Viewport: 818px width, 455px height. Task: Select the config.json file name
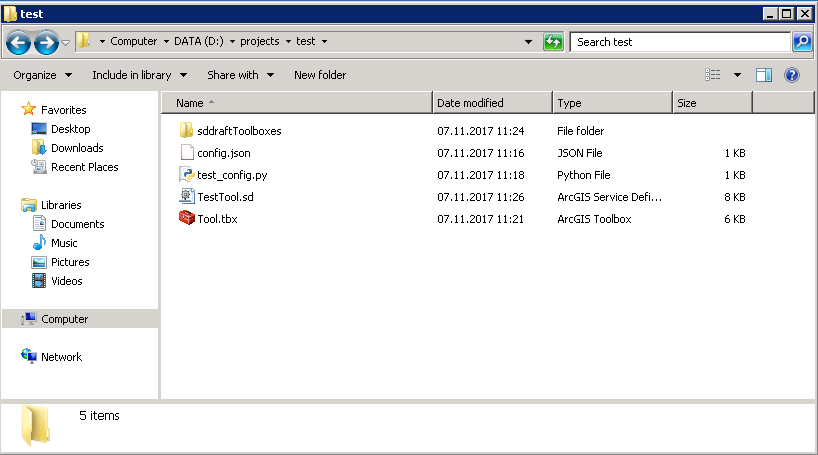[224, 153]
